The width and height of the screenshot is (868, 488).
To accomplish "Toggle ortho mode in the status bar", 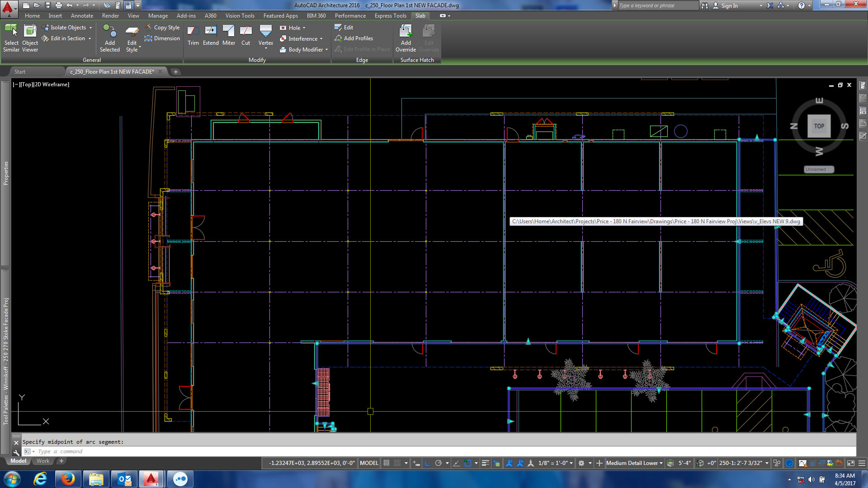I will (428, 463).
